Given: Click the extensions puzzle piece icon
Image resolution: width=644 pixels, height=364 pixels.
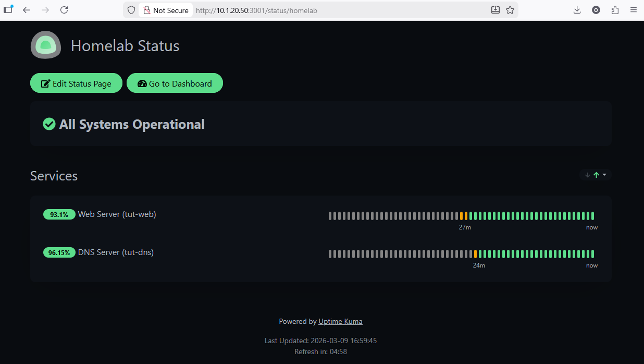Looking at the screenshot, I should click(x=615, y=9).
